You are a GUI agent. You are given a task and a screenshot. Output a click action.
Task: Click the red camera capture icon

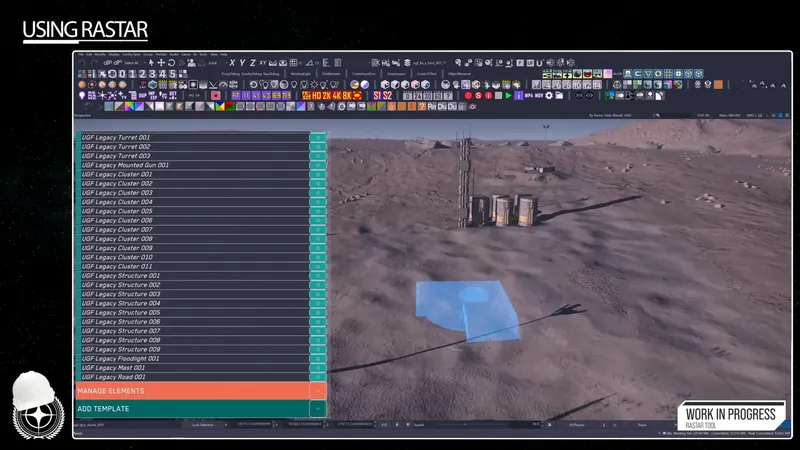point(216,95)
